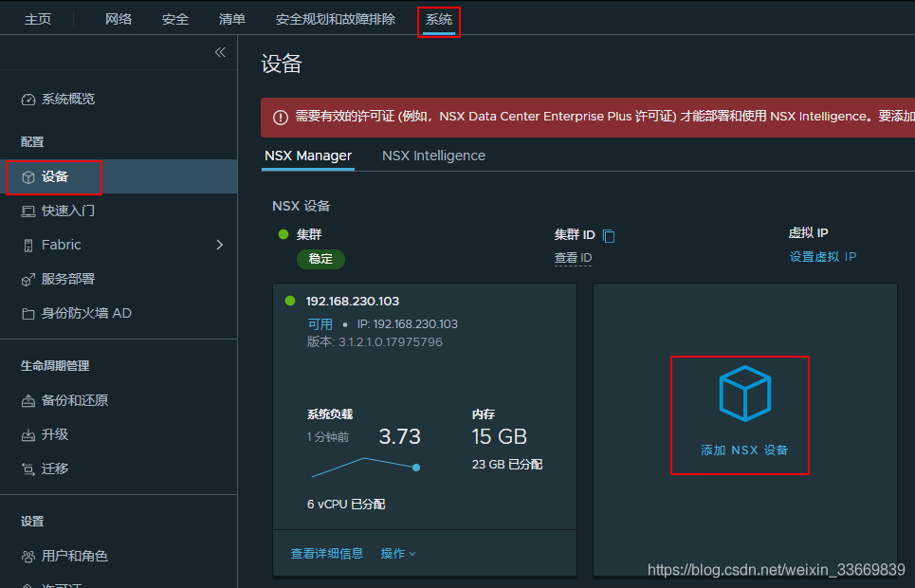Viewport: 915px width, 588px height.
Task: Click the 备份和还原 icon
Action: pos(28,400)
